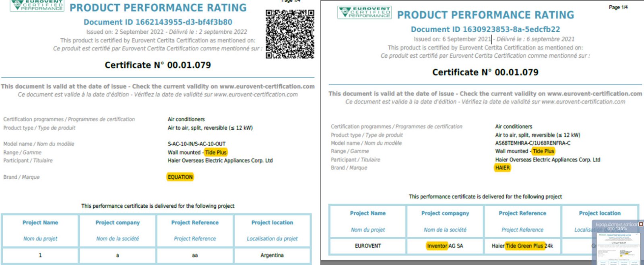
Task: Click highlighted HAIER brand in right document
Action: point(502,168)
